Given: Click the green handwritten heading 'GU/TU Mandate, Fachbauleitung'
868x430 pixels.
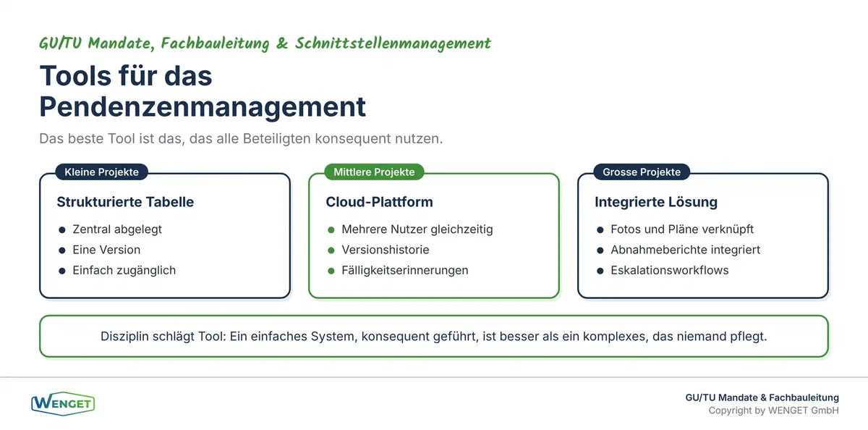Looking at the screenshot, I should pos(265,43).
